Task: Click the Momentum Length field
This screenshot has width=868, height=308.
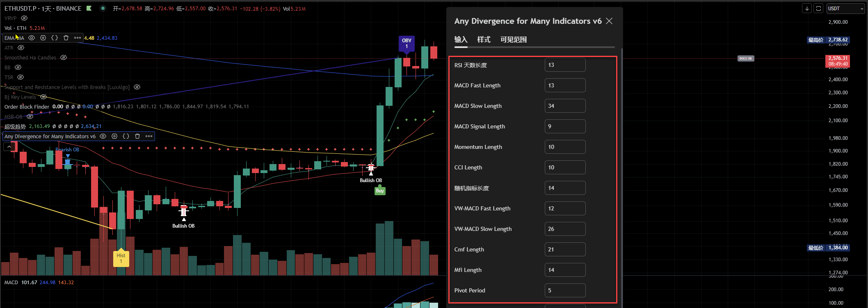Action: 565,147
